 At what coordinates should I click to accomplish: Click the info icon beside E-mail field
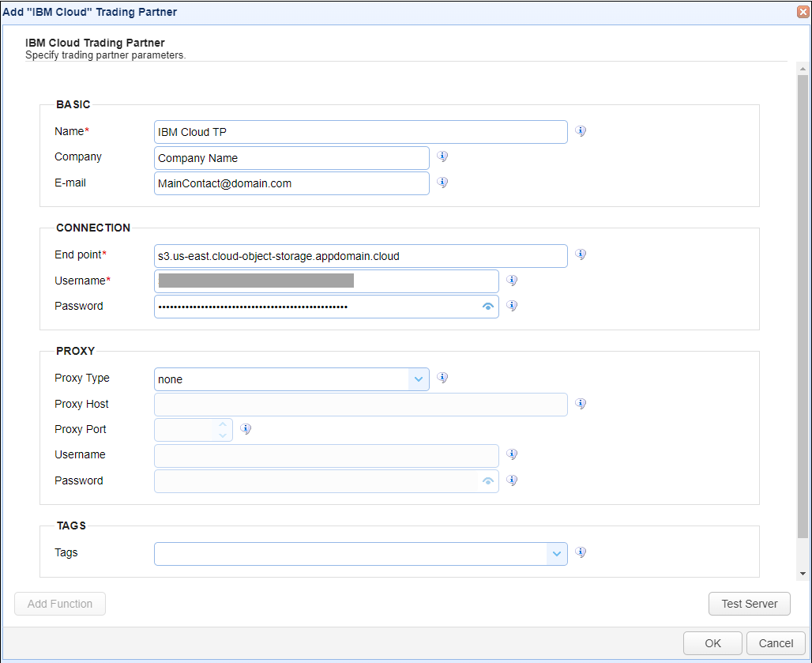tap(442, 183)
